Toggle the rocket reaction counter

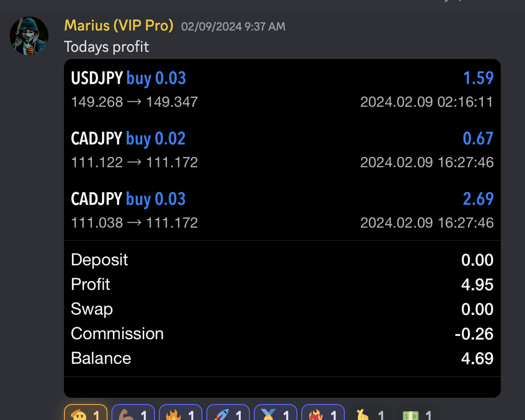click(x=228, y=415)
